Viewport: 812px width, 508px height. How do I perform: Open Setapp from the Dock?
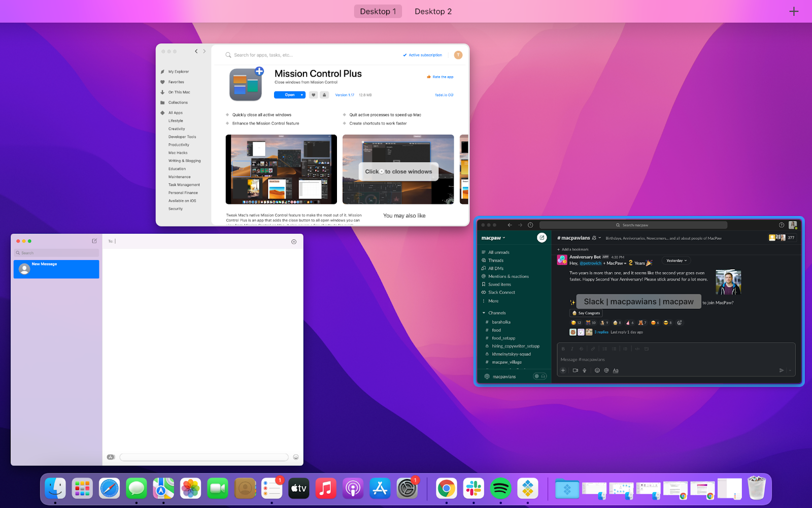528,488
